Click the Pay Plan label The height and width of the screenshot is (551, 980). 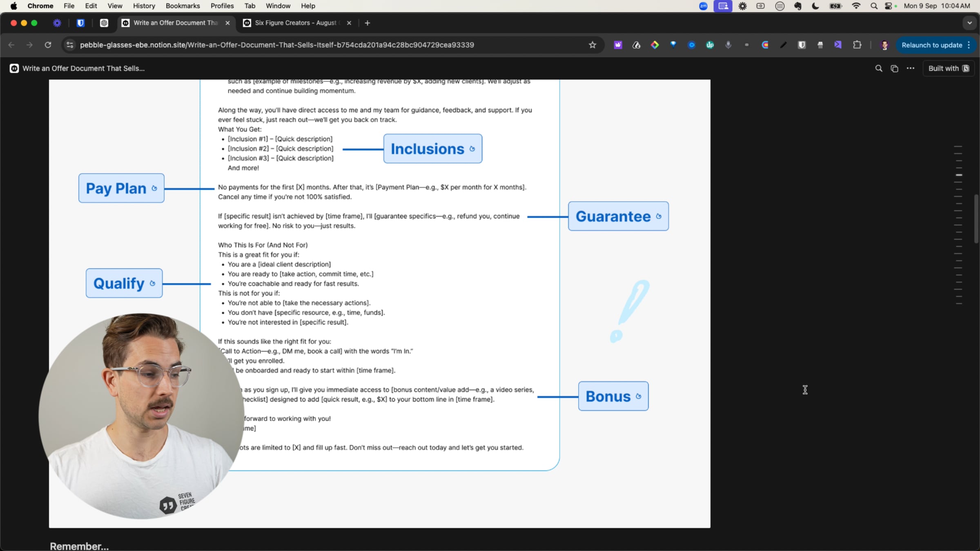point(121,188)
